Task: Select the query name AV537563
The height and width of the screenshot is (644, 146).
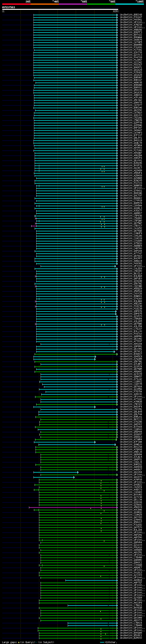Action: pyautogui.click(x=8, y=7)
